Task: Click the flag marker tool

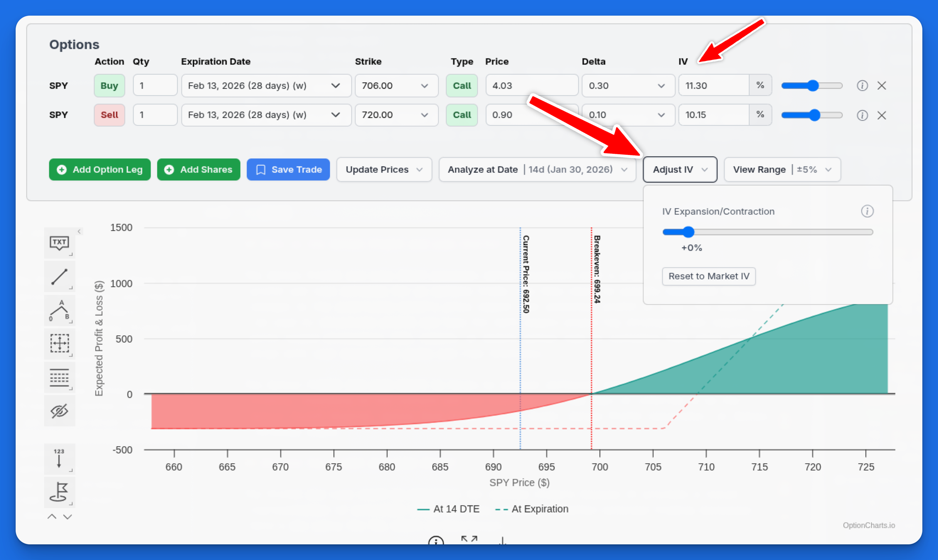Action: click(59, 492)
